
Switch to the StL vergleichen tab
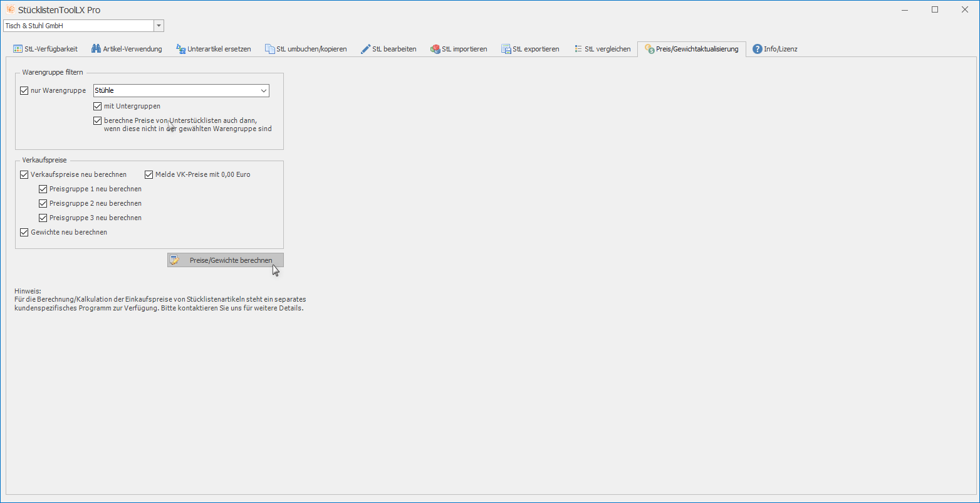(602, 49)
